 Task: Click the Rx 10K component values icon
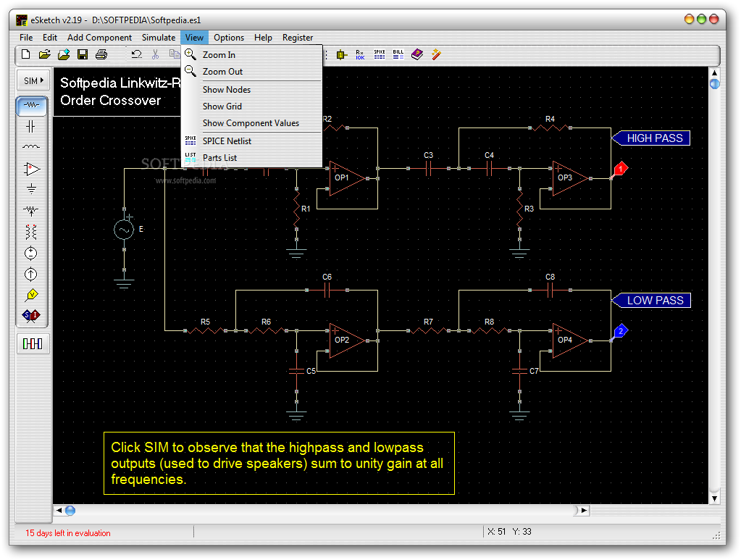360,55
